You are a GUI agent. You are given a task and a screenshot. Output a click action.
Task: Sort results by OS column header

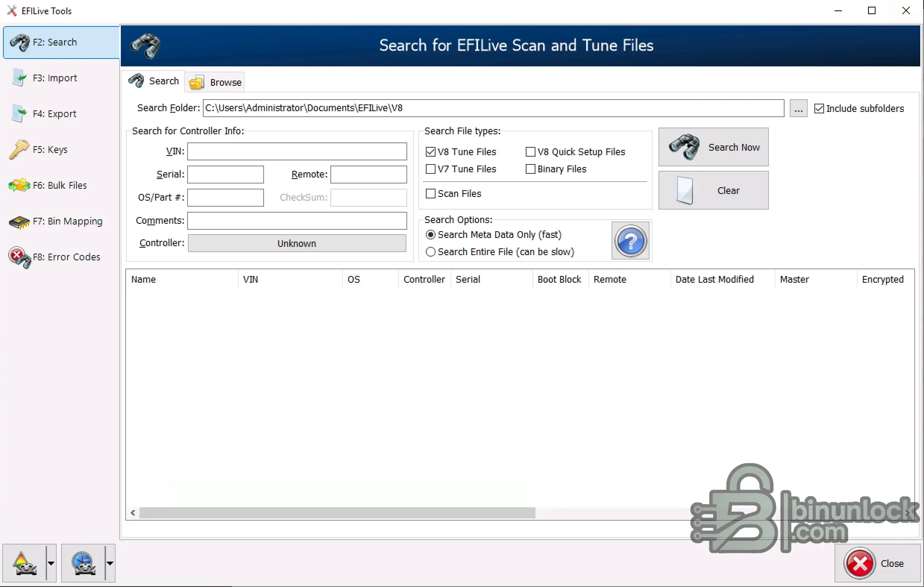pyautogui.click(x=371, y=279)
